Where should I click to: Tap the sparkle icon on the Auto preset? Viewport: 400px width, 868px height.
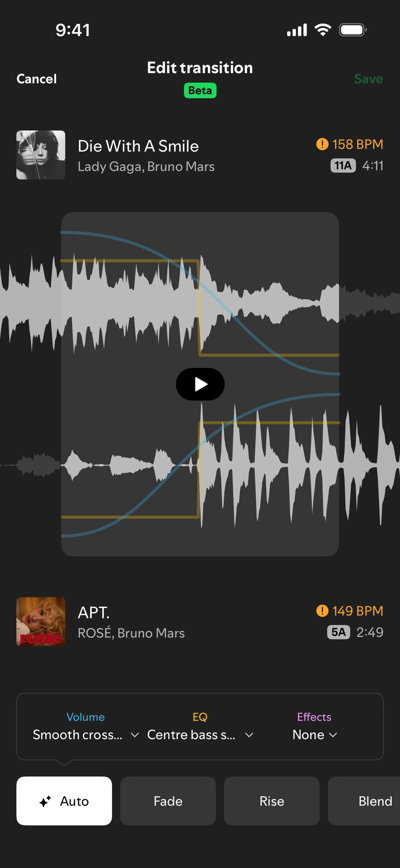coord(45,801)
